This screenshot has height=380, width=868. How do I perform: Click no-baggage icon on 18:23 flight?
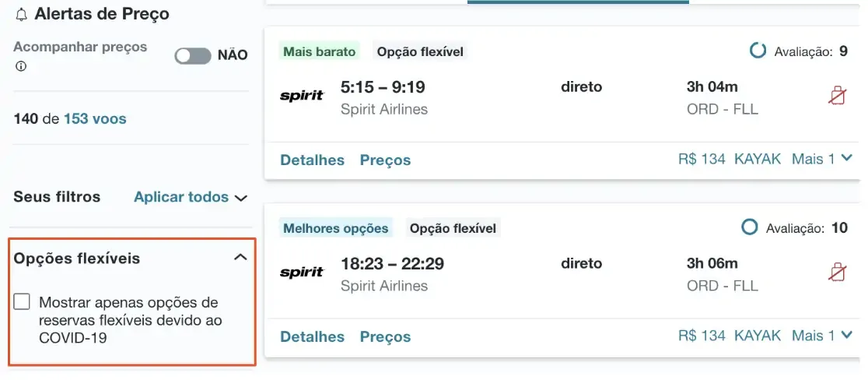click(837, 273)
